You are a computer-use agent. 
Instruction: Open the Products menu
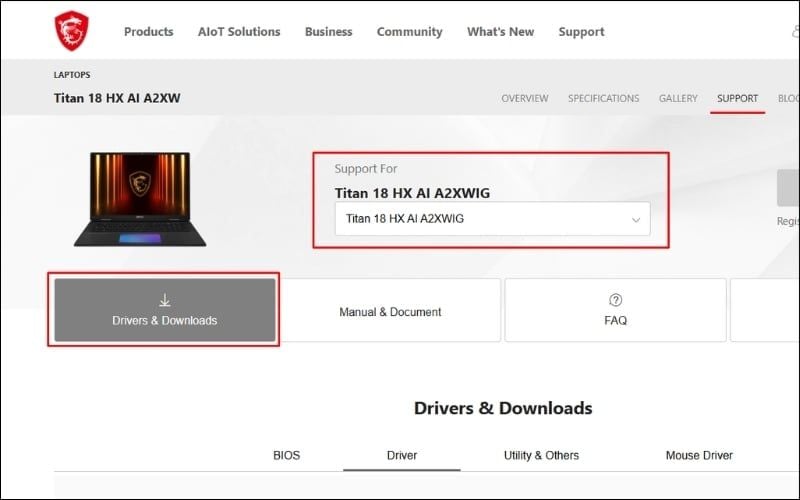[x=148, y=32]
